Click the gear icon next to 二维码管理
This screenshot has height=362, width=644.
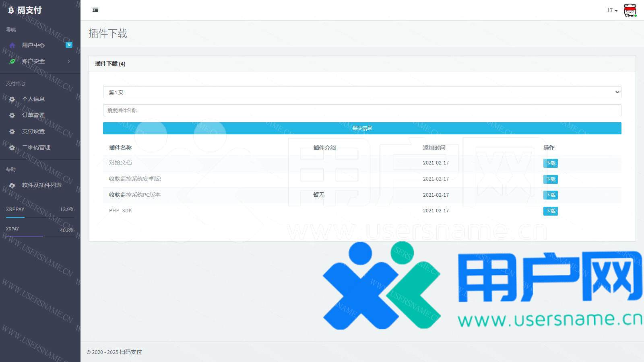(x=12, y=148)
